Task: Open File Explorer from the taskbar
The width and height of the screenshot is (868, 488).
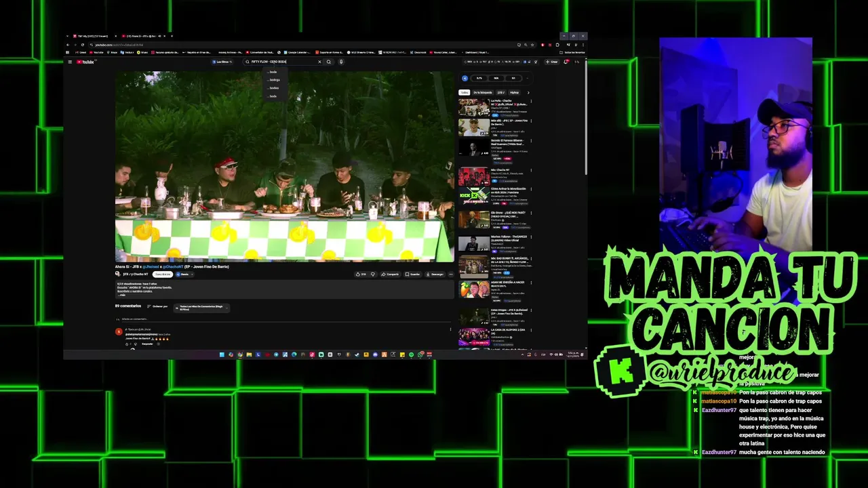Action: (x=249, y=354)
